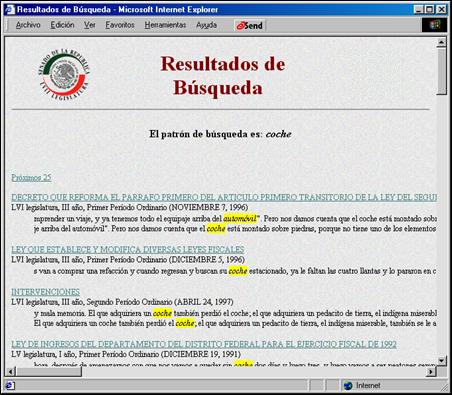Click the Internet zone globe icon
Screen dimensions: 452x395
tap(348, 386)
